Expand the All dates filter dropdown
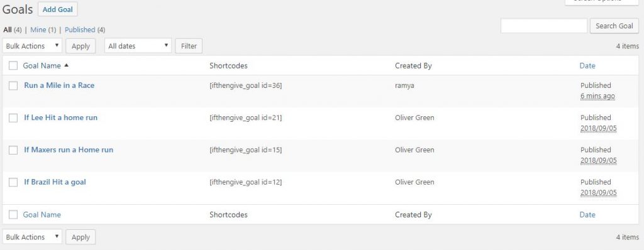This screenshot has width=644, height=250. pos(138,46)
